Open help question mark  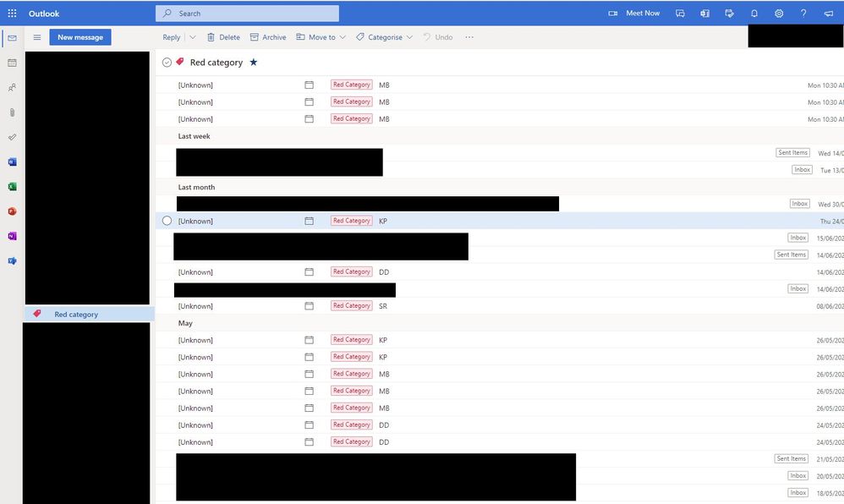(803, 14)
